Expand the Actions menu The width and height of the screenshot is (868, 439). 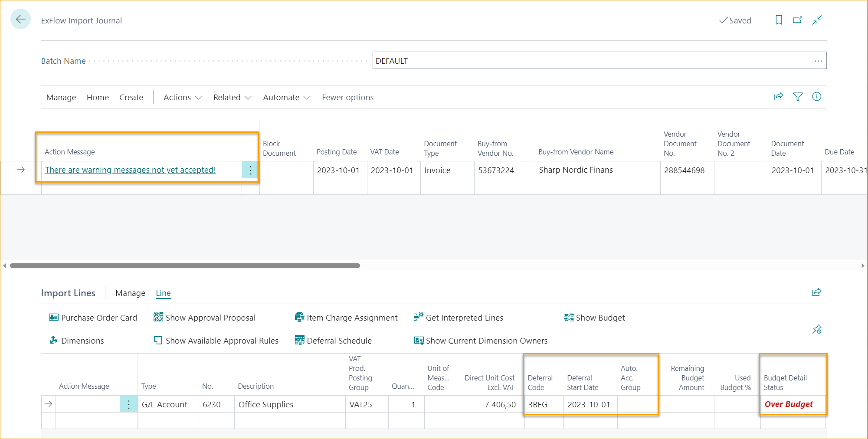(x=182, y=97)
